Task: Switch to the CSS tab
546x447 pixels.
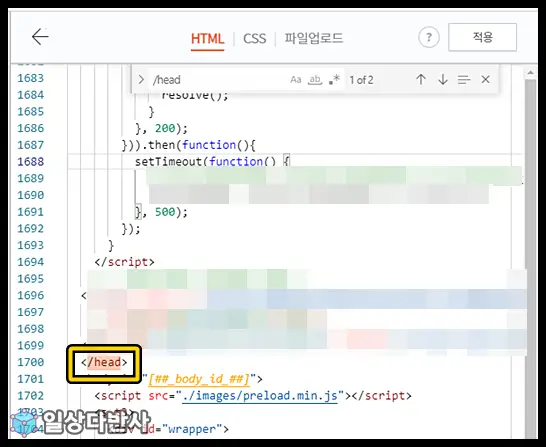Action: (255, 39)
